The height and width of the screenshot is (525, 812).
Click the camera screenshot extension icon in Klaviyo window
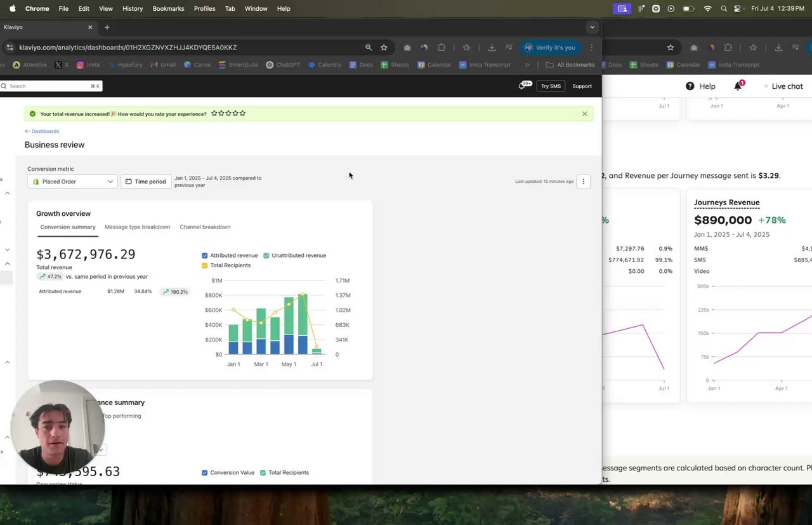407,48
